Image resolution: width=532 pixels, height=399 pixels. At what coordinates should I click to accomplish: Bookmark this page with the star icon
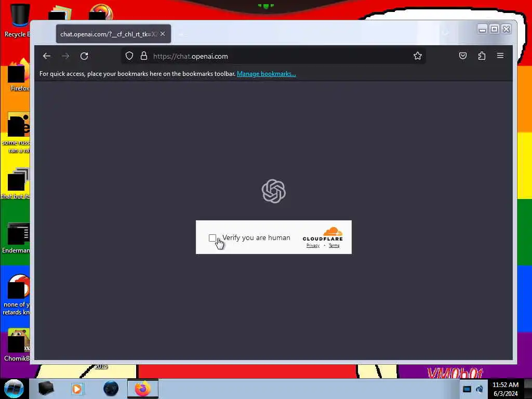[418, 56]
